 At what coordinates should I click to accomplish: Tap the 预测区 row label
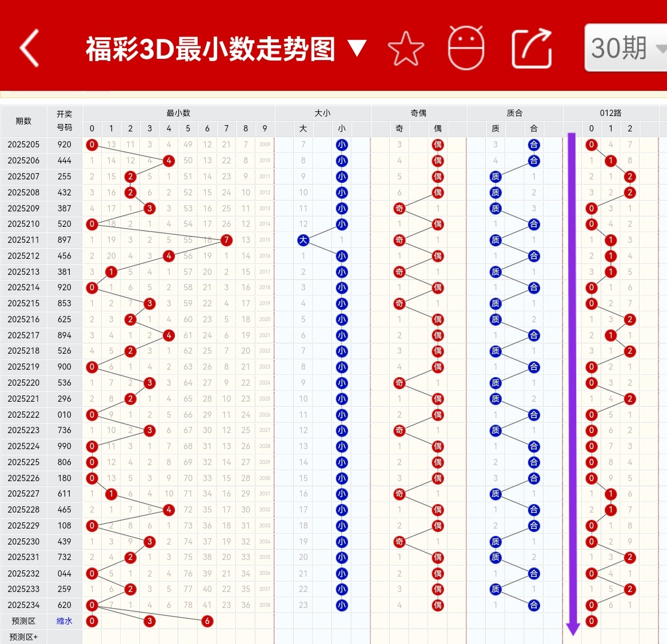(23, 621)
